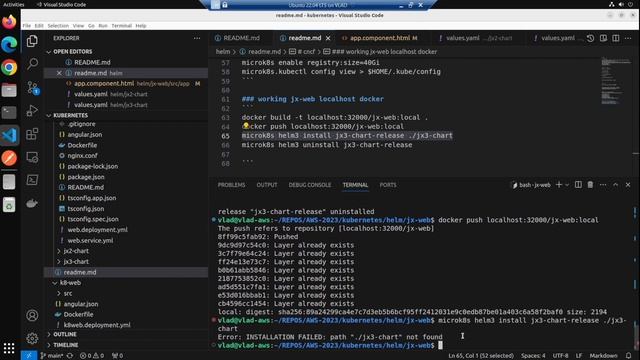Open Remote Explorer view
This screenshot has height=360, width=640.
click(32, 157)
